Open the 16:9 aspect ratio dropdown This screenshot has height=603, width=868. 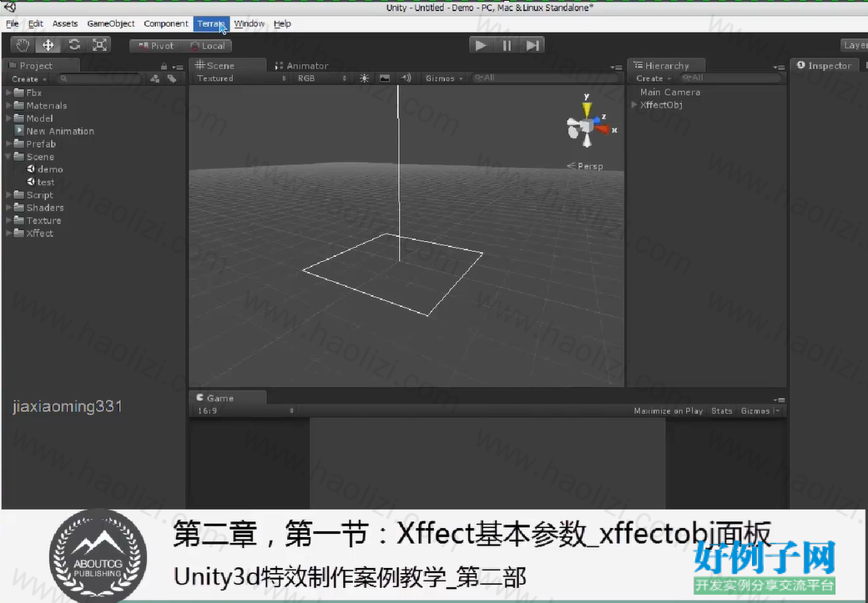coord(244,411)
